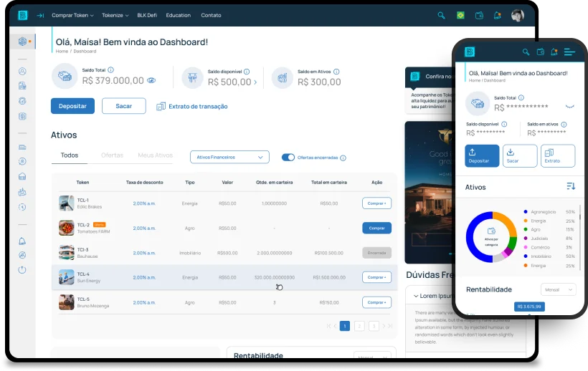Open clock history icon in left sidebar

tap(22, 207)
